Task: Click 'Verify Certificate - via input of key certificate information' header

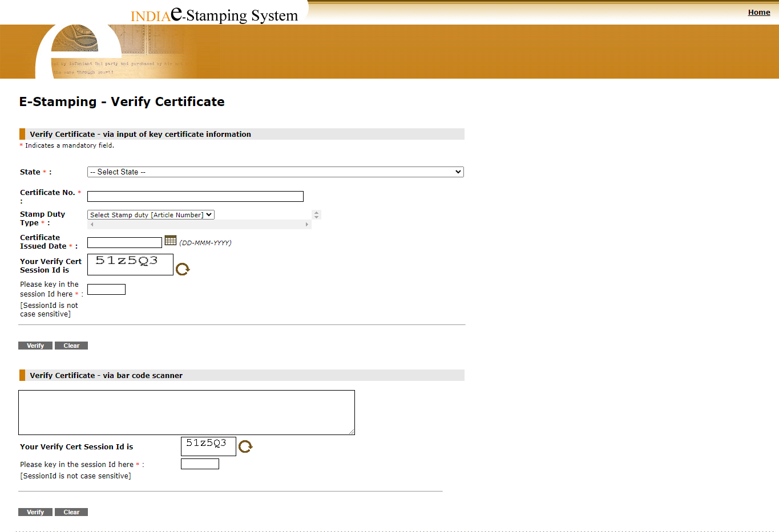Action: tap(140, 134)
